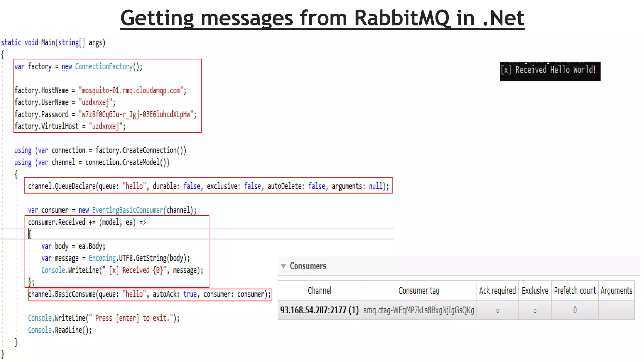Click the 'Press [enter] to exit' line
644x362 pixels.
coord(104,318)
